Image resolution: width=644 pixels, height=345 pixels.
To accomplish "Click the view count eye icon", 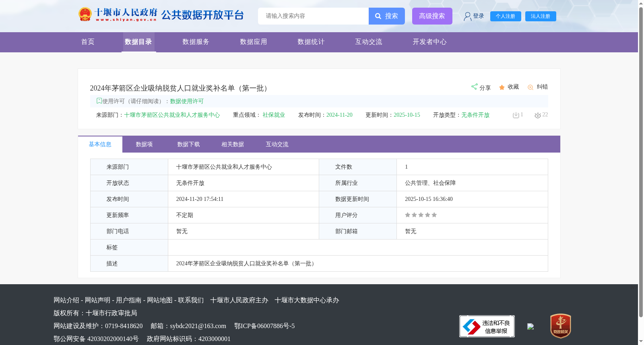I will 538,116.
